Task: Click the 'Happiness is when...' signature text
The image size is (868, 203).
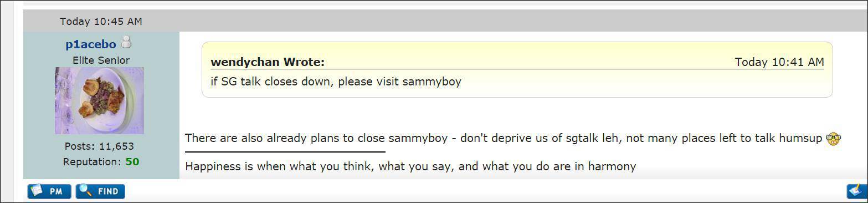Action: click(410, 166)
